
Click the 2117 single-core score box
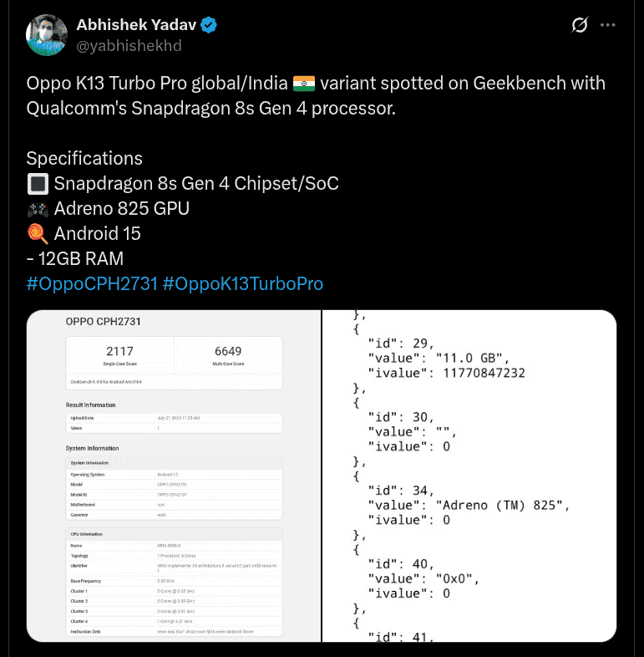(119, 355)
